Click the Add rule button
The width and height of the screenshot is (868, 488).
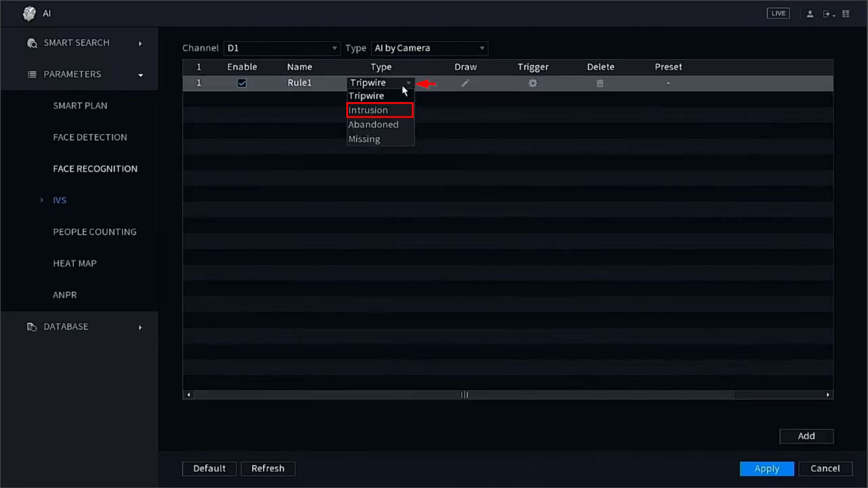pos(806,436)
